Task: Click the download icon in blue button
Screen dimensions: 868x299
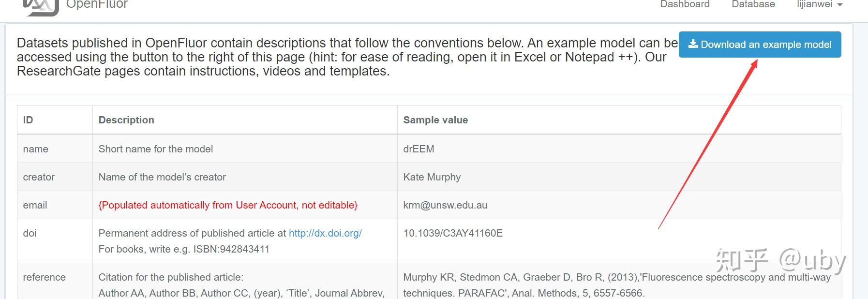Action: pyautogui.click(x=693, y=44)
